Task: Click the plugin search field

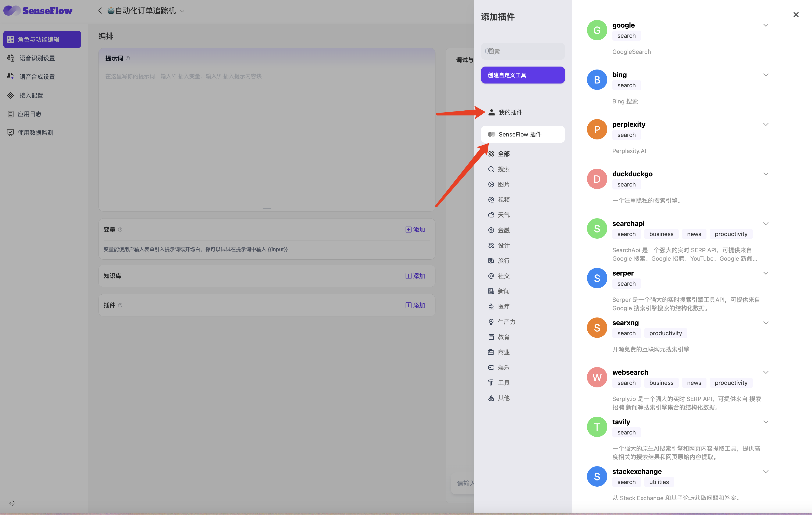Action: tap(523, 51)
